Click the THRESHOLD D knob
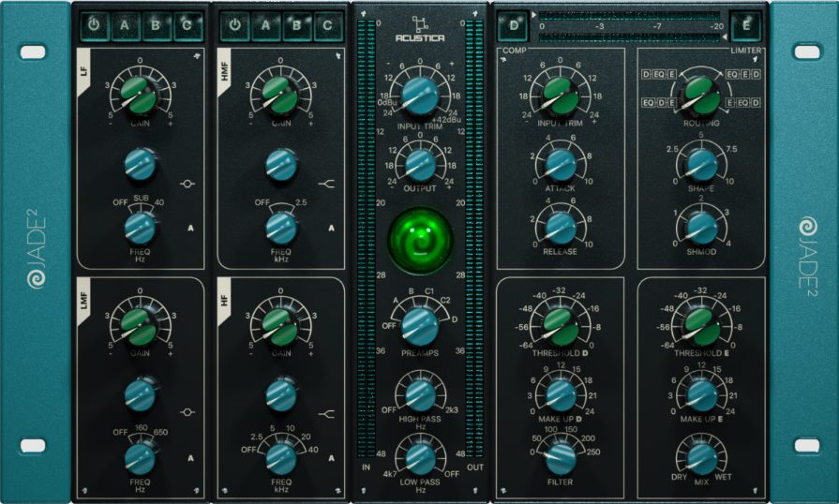839x504 pixels. click(x=561, y=327)
